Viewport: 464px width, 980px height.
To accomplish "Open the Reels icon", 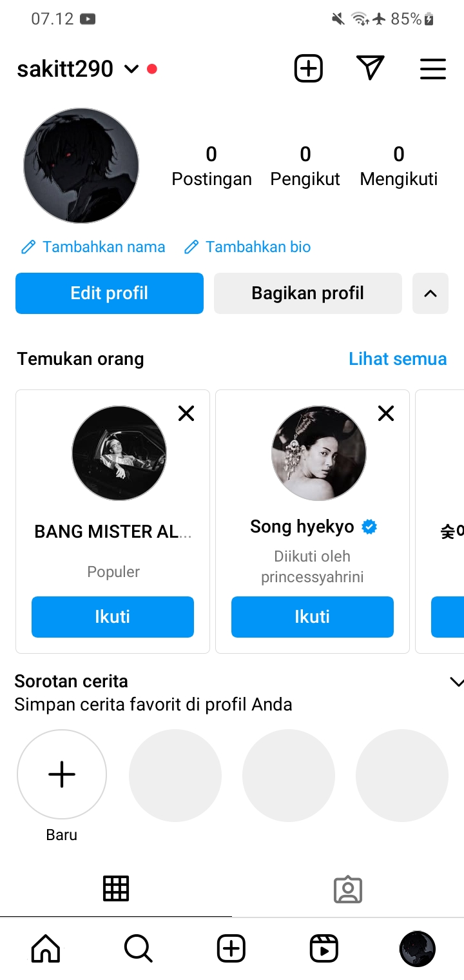I will (x=324, y=948).
